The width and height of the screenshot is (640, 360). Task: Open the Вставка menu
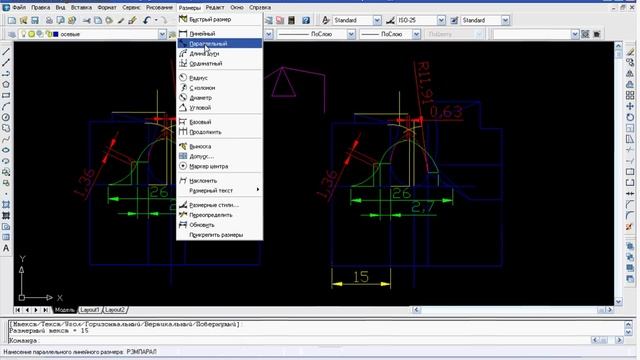tap(81, 7)
